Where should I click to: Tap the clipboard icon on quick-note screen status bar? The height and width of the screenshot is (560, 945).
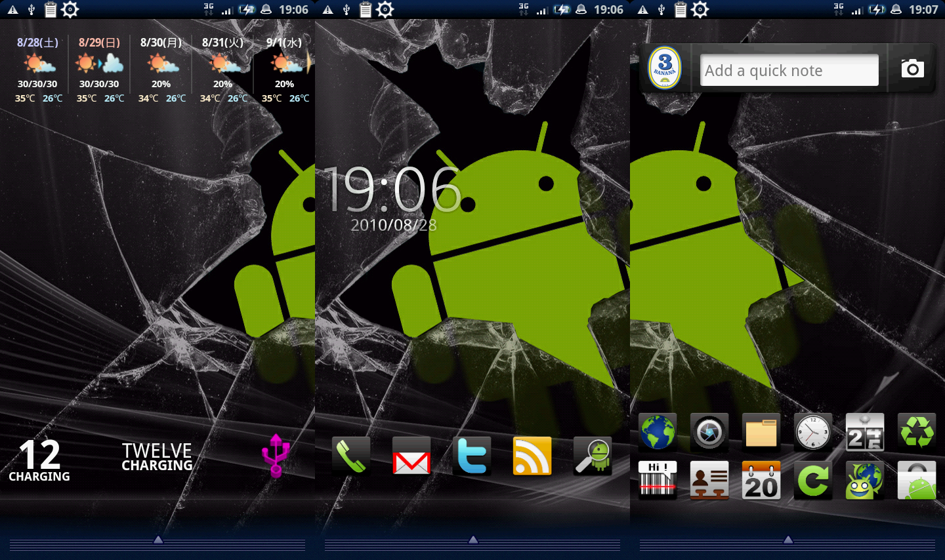point(681,9)
